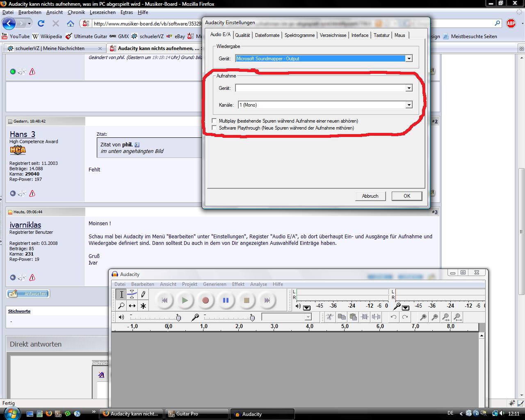The width and height of the screenshot is (525, 420).
Task: Click the blue Pause button in Audacity
Action: [x=226, y=300]
